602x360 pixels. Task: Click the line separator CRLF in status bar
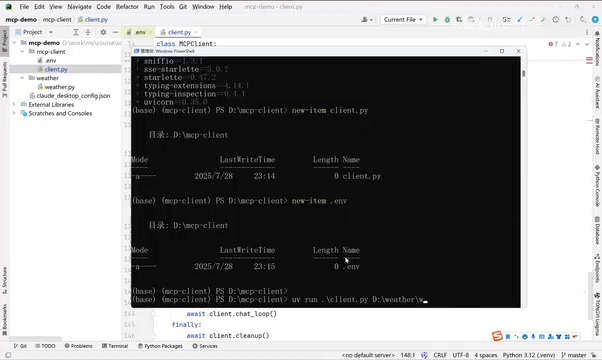point(440,355)
